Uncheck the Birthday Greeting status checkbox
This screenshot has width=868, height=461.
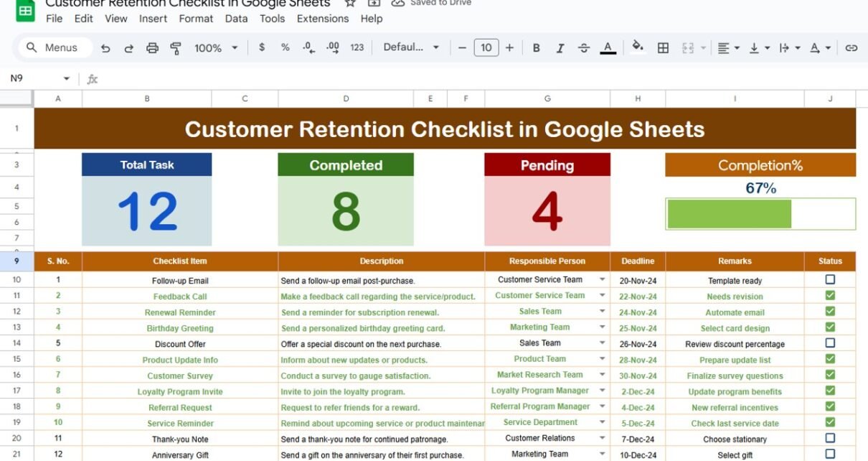830,327
